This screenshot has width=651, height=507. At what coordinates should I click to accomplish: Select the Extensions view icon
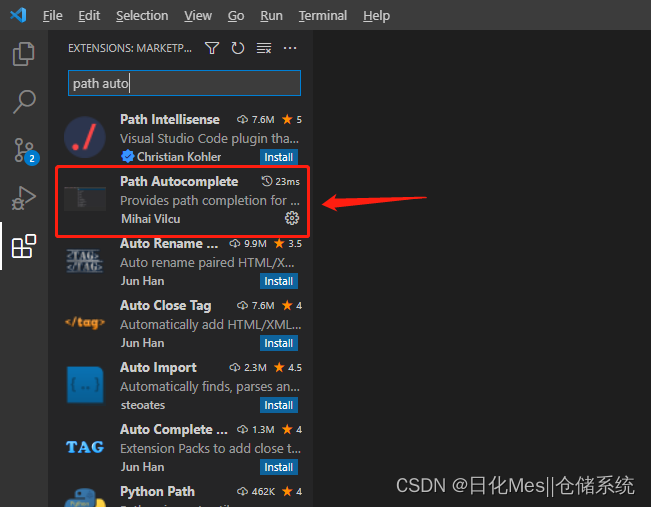[x=24, y=246]
